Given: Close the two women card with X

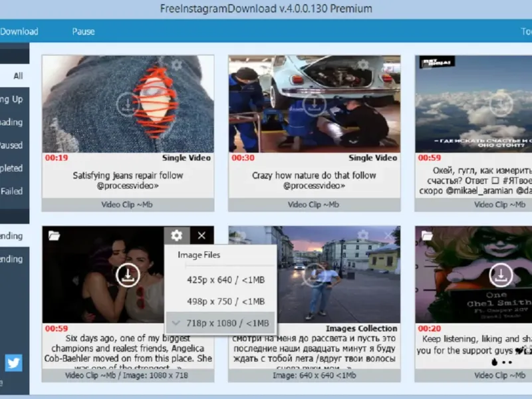Looking at the screenshot, I should click(x=201, y=235).
